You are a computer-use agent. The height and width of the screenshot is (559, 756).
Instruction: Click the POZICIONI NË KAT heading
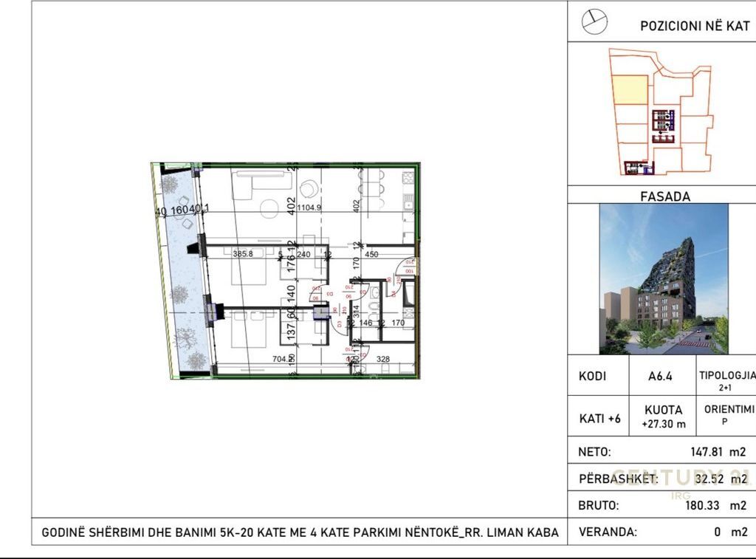694,24
